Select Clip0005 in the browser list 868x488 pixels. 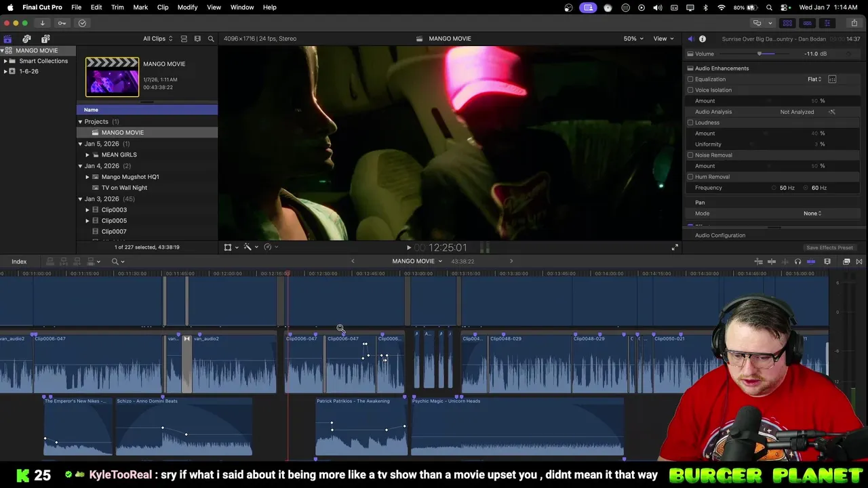tap(114, 221)
